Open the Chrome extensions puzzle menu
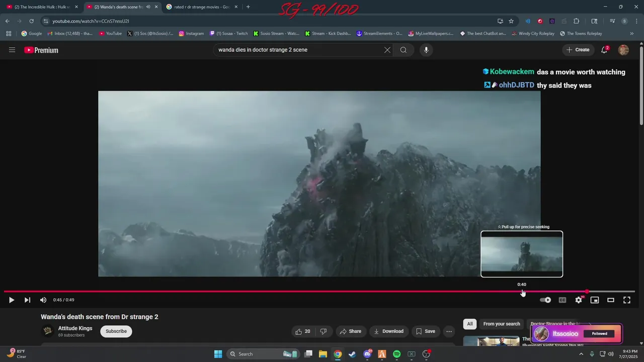The width and height of the screenshot is (644, 362). 577,21
